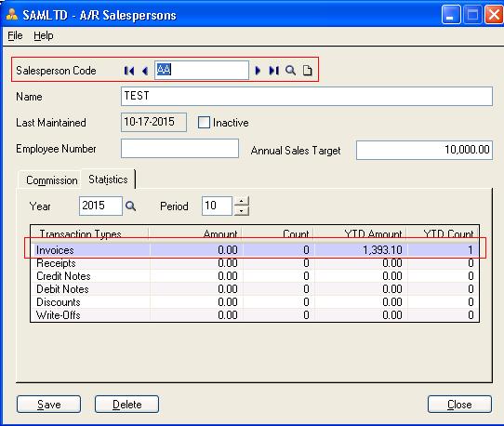This screenshot has width=504, height=426.
Task: Open the Help menu
Action: click(44, 35)
